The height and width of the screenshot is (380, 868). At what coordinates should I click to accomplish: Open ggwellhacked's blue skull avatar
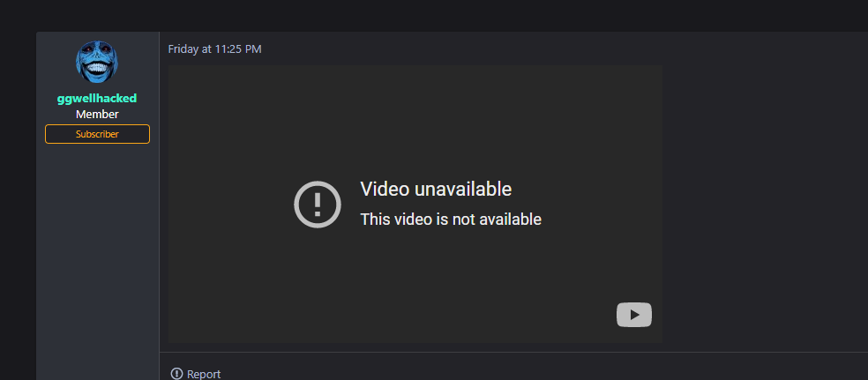click(97, 62)
